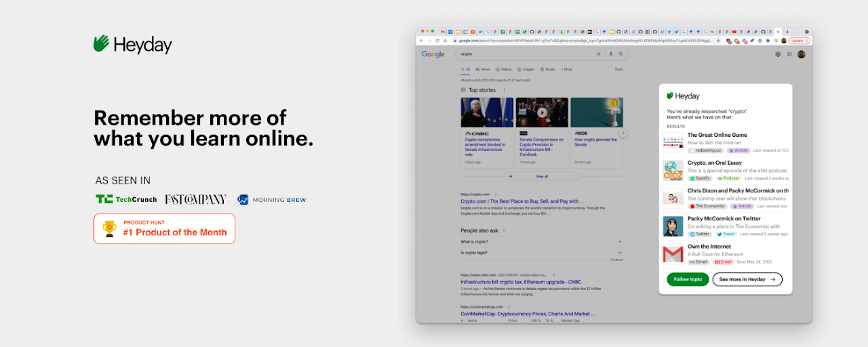Switch to the News search tab
The width and height of the screenshot is (868, 347).
tap(483, 69)
